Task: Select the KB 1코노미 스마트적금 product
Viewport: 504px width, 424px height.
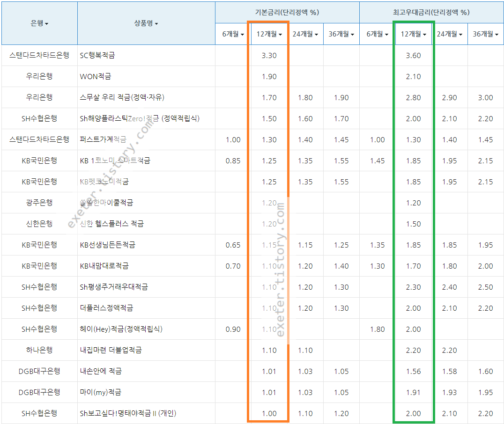Action: pyautogui.click(x=115, y=161)
